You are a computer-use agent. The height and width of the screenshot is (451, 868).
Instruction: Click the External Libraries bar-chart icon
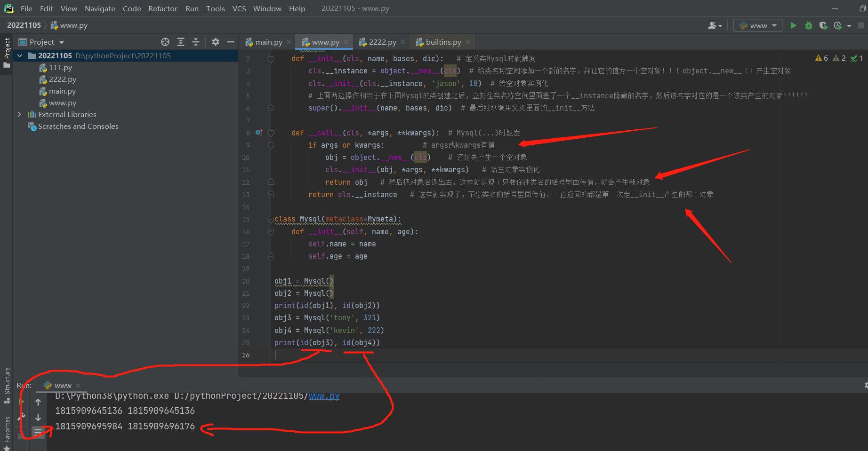coord(32,114)
